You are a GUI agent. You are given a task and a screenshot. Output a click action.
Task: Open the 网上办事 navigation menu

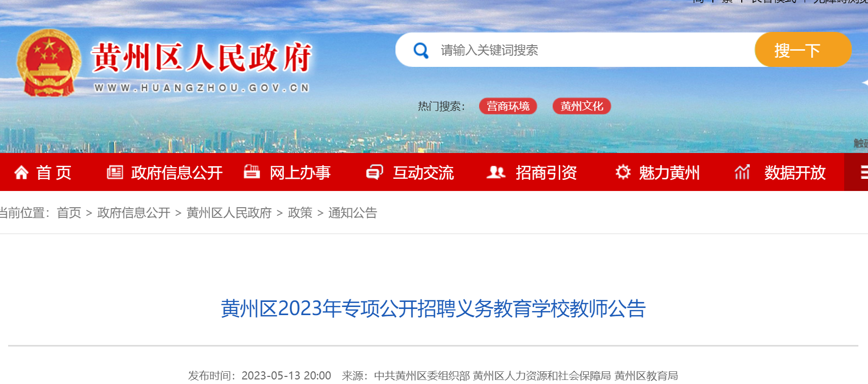[300, 173]
